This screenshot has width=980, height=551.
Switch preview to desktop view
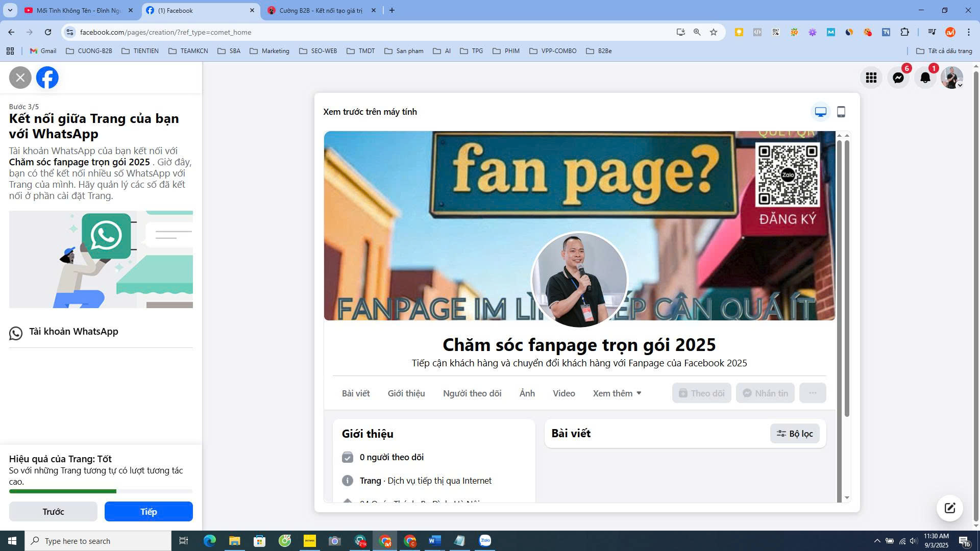tap(820, 112)
